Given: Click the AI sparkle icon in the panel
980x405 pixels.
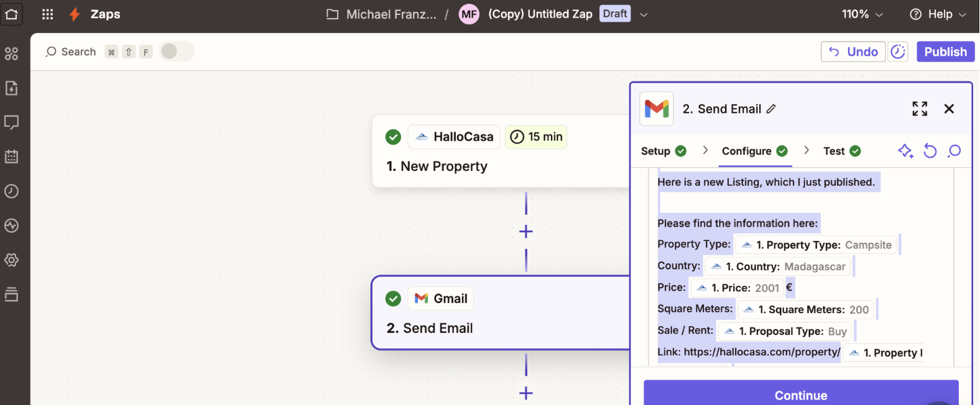Looking at the screenshot, I should click(x=905, y=151).
